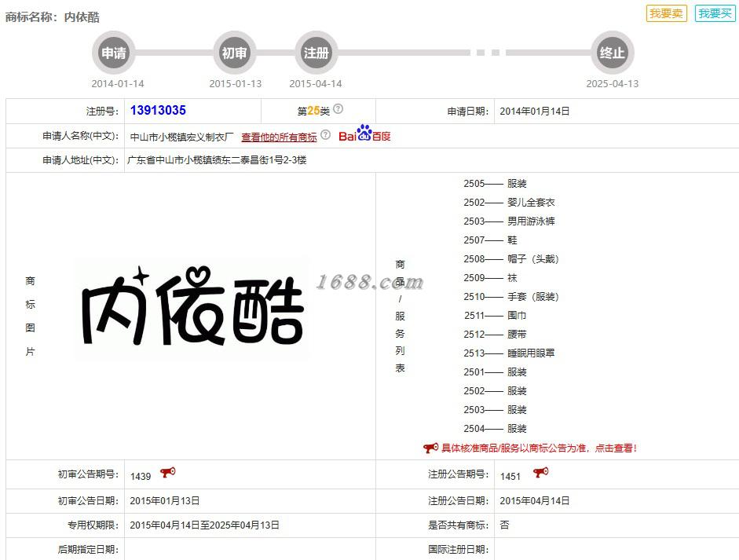The height and width of the screenshot is (560, 739).
Task: Click the 2501—— 服装 list row
Action: (495, 372)
